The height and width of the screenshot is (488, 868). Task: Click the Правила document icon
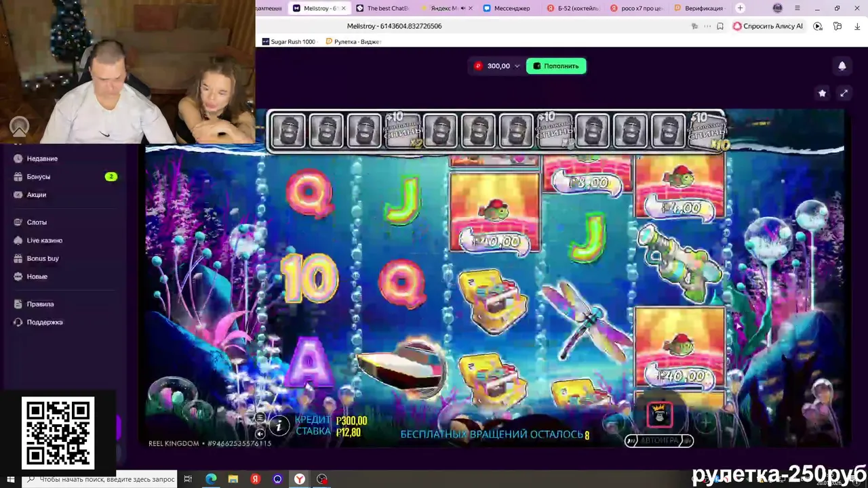[x=18, y=304]
